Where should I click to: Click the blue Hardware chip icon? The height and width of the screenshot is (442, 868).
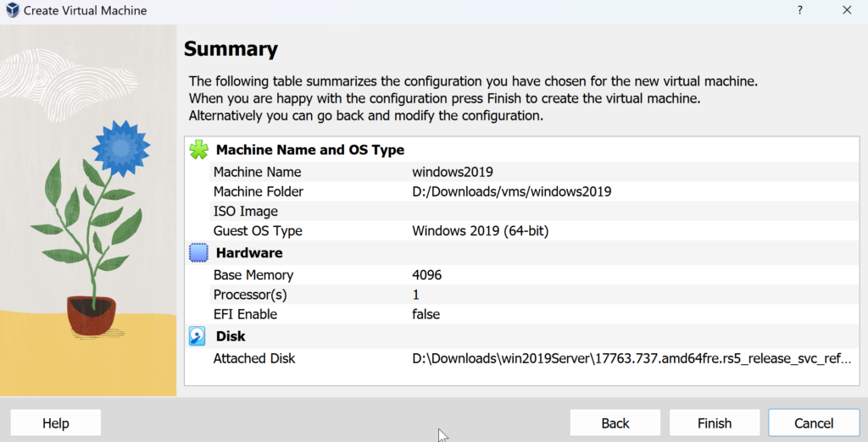click(x=198, y=253)
